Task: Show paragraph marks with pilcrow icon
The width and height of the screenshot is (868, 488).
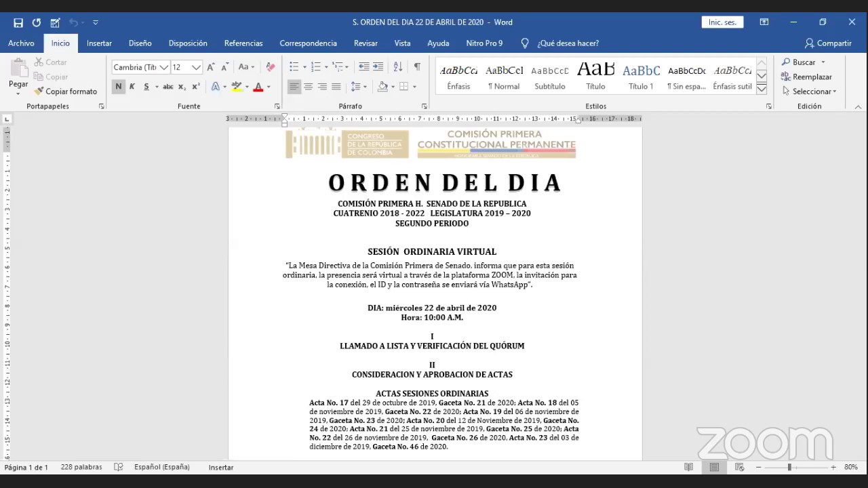Action: coord(417,66)
